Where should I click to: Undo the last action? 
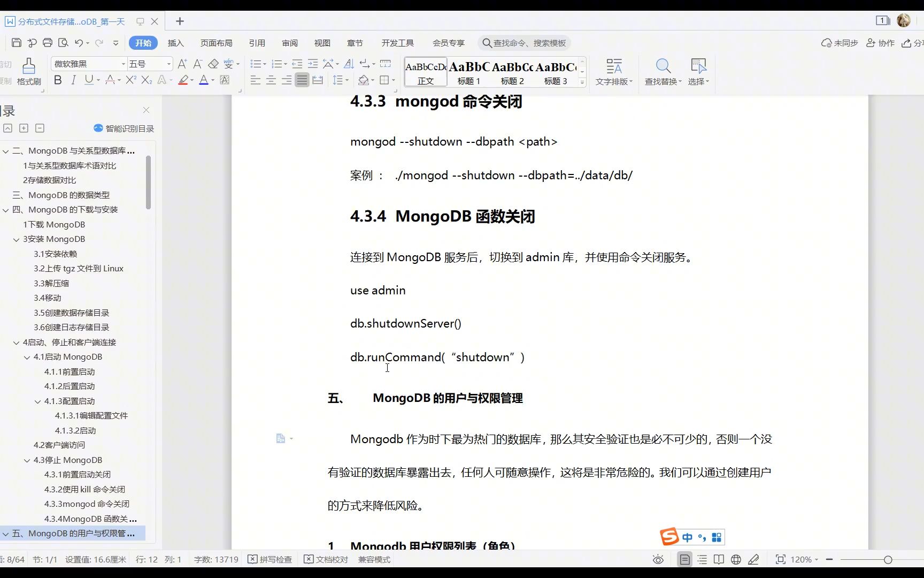click(x=79, y=43)
